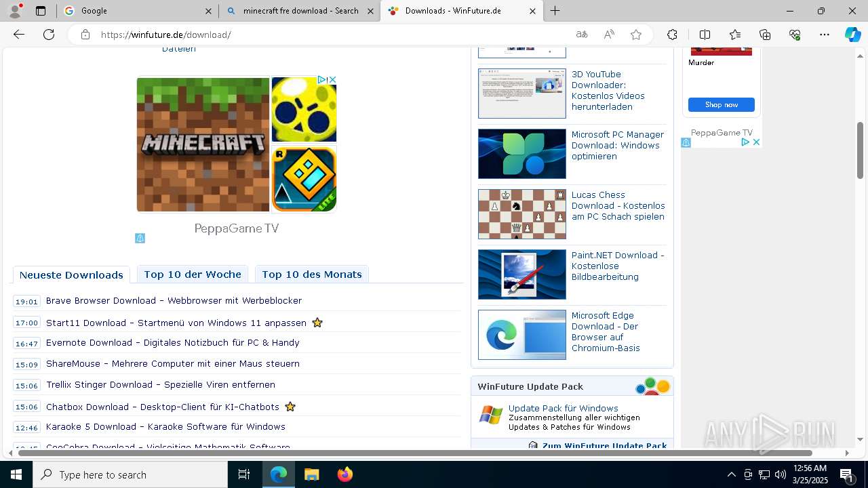Open Browser essentials heart icon
Screen dimensions: 868x488
tap(795, 35)
